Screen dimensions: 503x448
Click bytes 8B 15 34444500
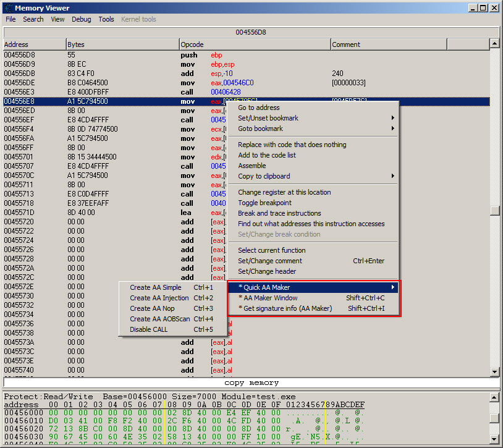pos(91,157)
